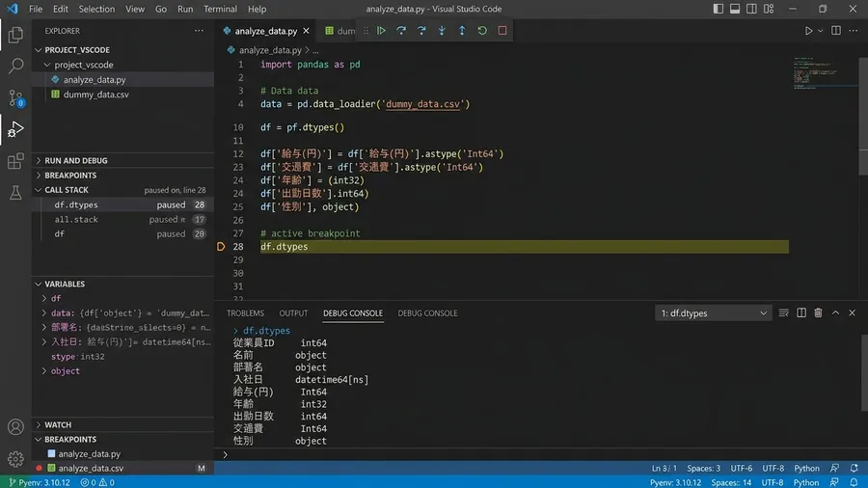Select the analyze_data.py editor tab
The height and width of the screenshot is (488, 868).
[x=266, y=31]
